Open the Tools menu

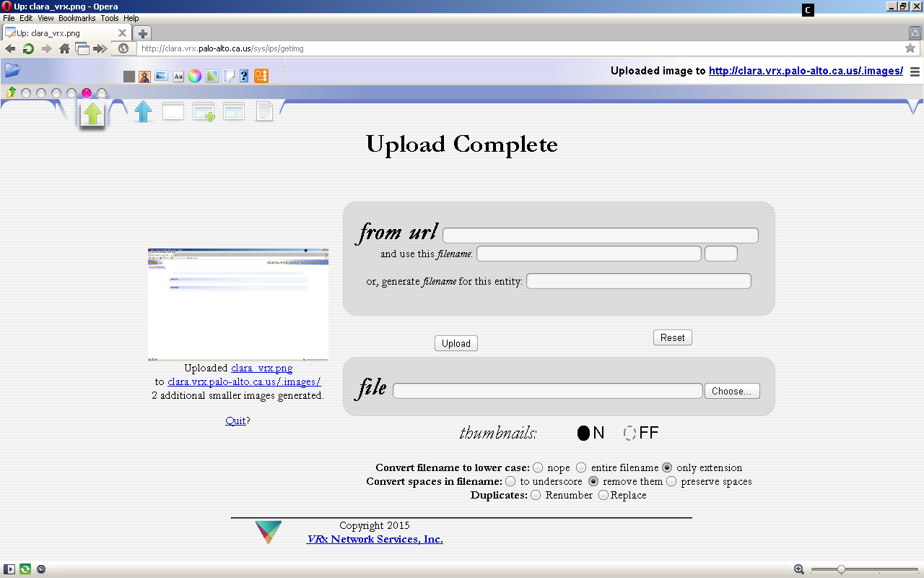(110, 18)
